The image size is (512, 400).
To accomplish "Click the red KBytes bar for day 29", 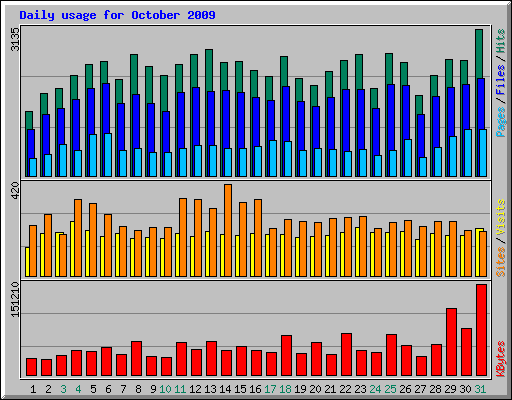I will [451, 342].
